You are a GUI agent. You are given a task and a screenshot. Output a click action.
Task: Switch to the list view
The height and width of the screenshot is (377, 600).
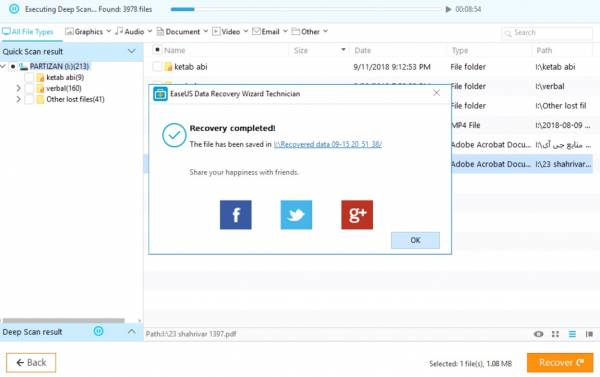pos(572,334)
